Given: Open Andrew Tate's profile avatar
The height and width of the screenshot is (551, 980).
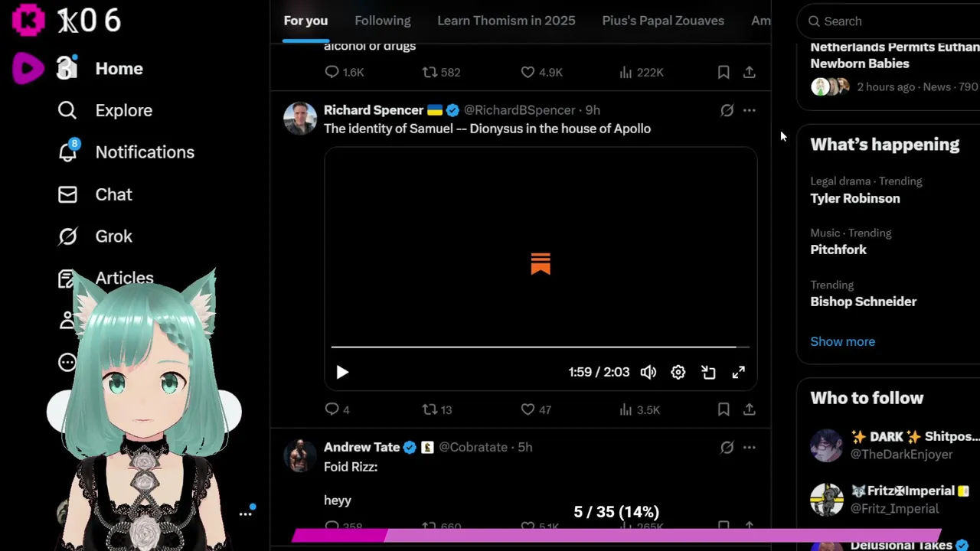Looking at the screenshot, I should 300,455.
